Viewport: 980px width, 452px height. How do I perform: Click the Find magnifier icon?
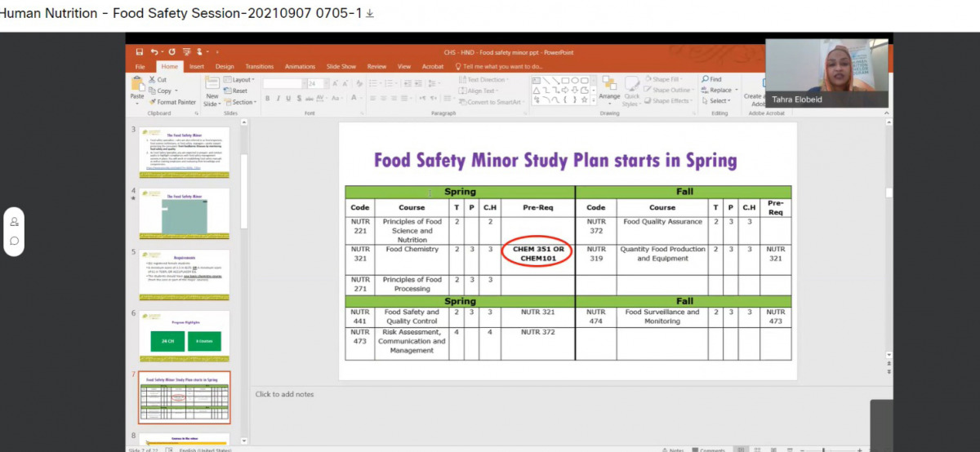pyautogui.click(x=705, y=80)
